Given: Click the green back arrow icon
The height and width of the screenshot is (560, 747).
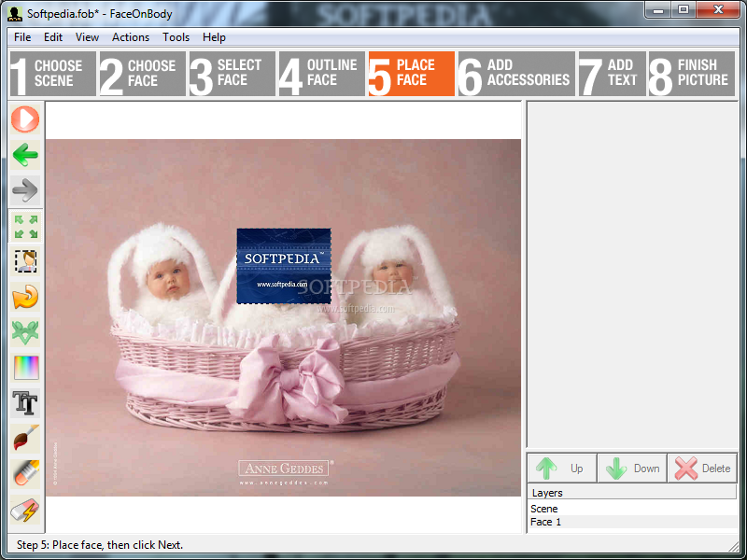Looking at the screenshot, I should 25,154.
